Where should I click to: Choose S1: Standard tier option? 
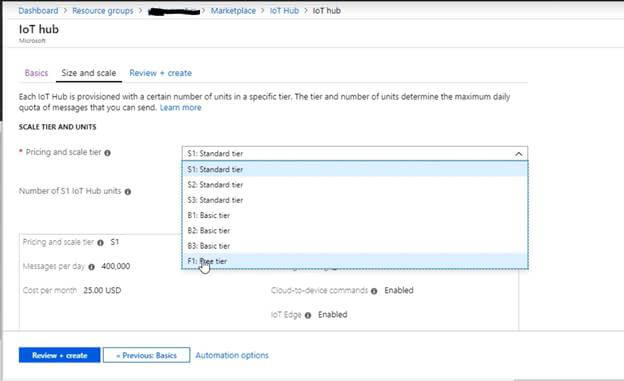click(355, 169)
